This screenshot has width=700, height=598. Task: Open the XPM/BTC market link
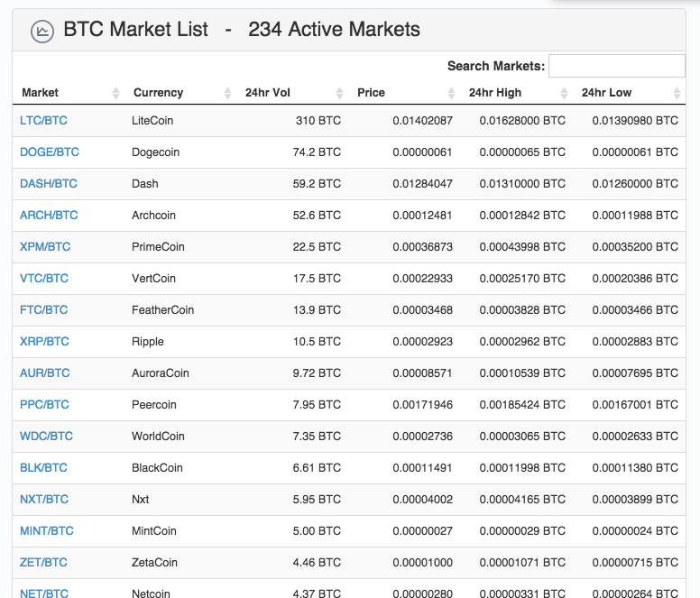[45, 247]
